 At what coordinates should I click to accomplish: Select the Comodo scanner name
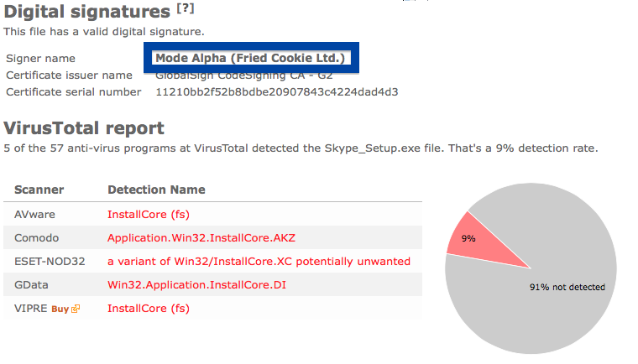point(37,238)
